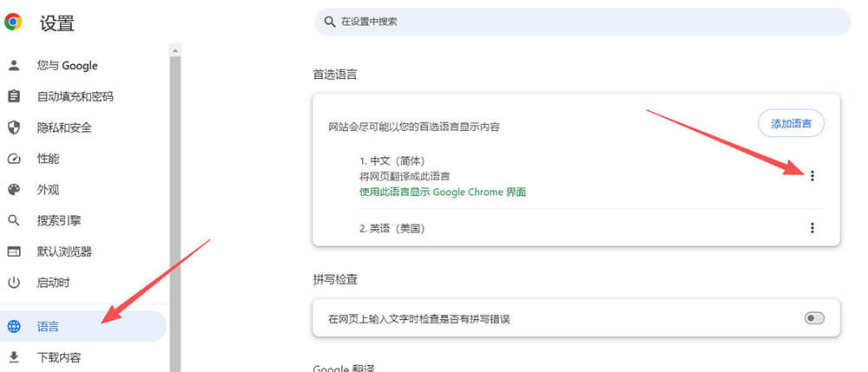Click the magnifier icon for 搜索引擎
This screenshot has height=372, width=868.
click(x=13, y=221)
